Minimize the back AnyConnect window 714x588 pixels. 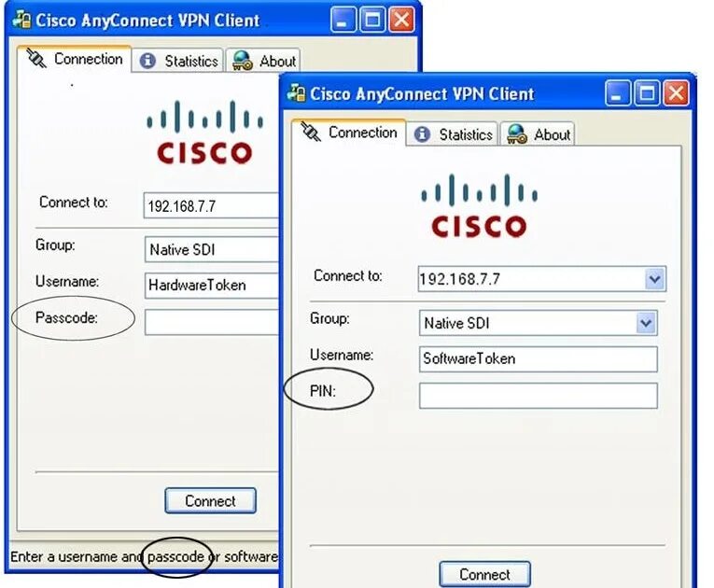pos(343,20)
